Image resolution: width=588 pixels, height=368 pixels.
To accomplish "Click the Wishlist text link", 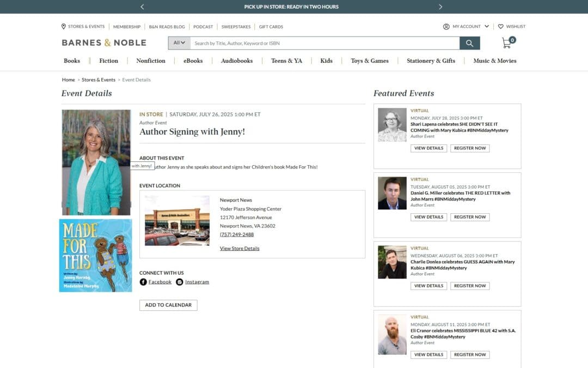I will [516, 27].
